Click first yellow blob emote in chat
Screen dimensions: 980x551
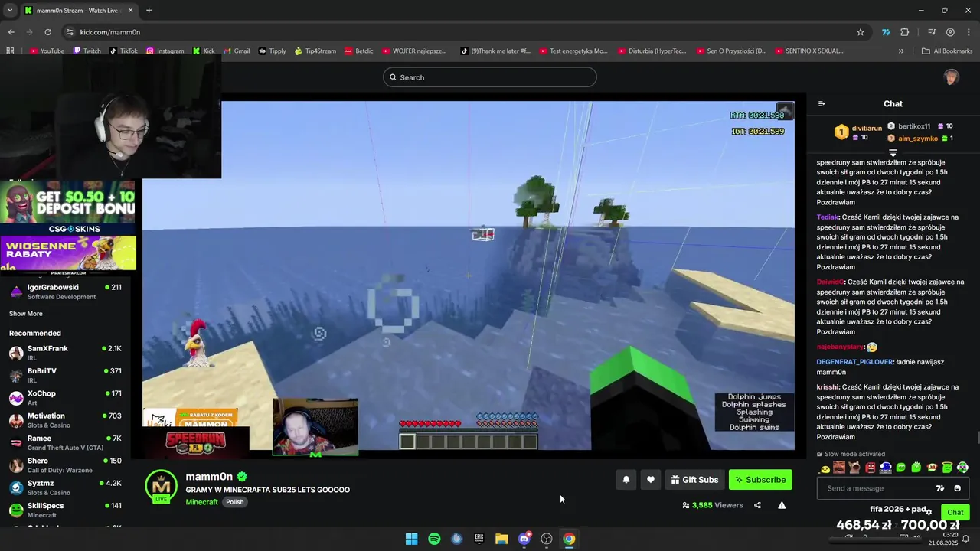[825, 468]
